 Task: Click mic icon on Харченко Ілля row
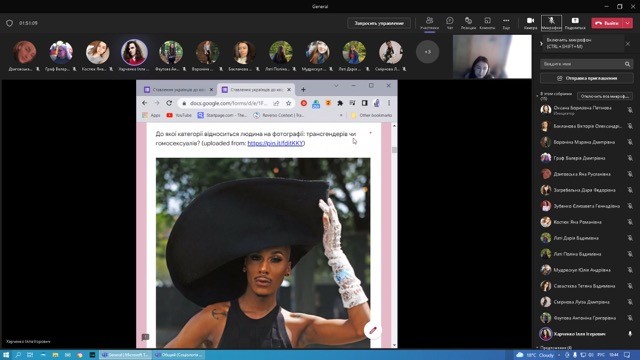click(630, 334)
